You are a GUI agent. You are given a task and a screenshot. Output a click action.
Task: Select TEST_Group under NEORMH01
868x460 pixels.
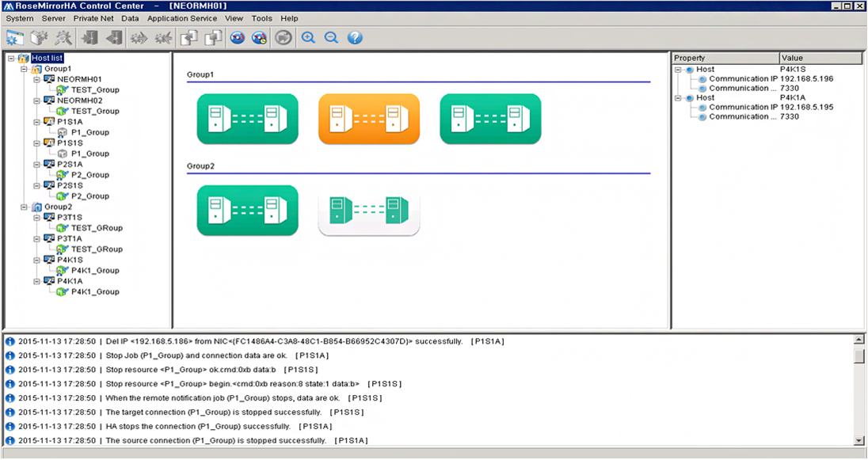click(x=95, y=89)
